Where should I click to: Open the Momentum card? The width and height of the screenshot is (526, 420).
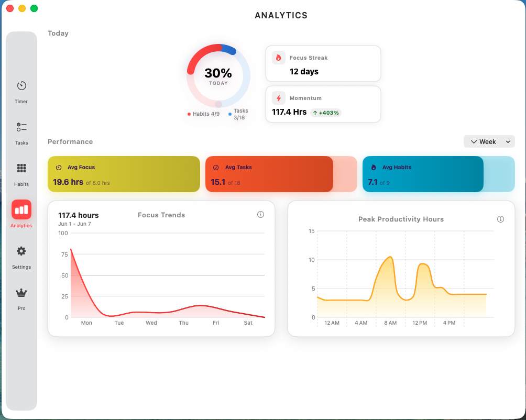click(323, 104)
